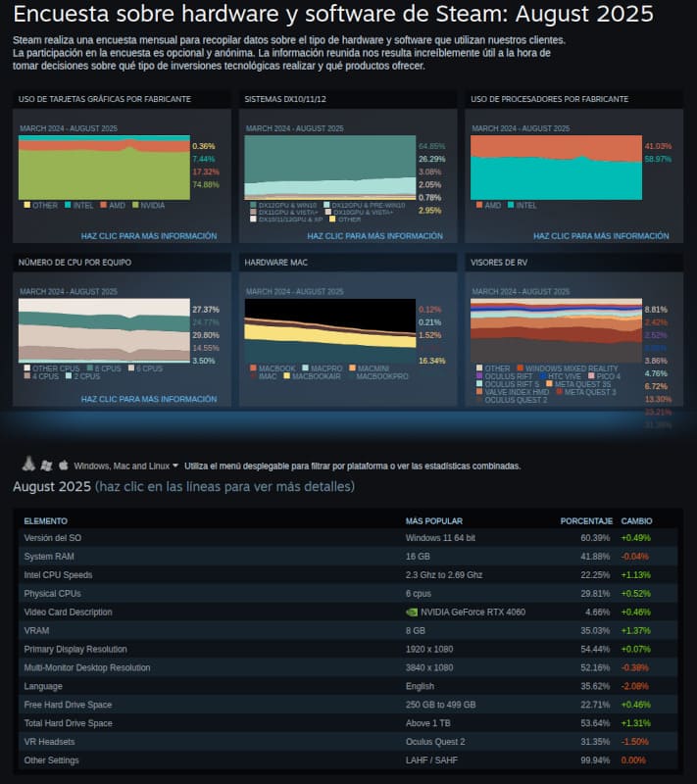Click the META QUEST 3S legend swatch
This screenshot has height=784, width=697.
550,384
